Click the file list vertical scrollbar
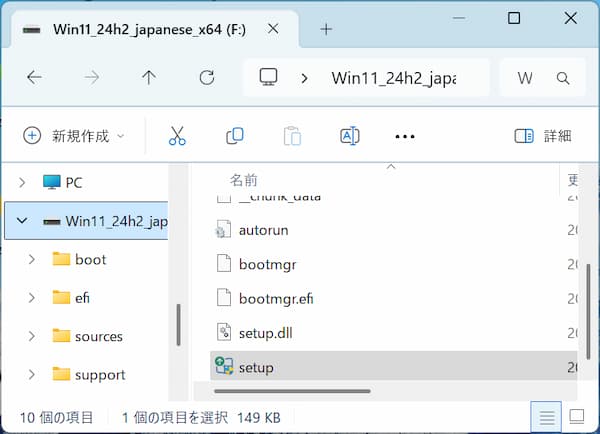This screenshot has height=434, width=600. click(x=588, y=312)
